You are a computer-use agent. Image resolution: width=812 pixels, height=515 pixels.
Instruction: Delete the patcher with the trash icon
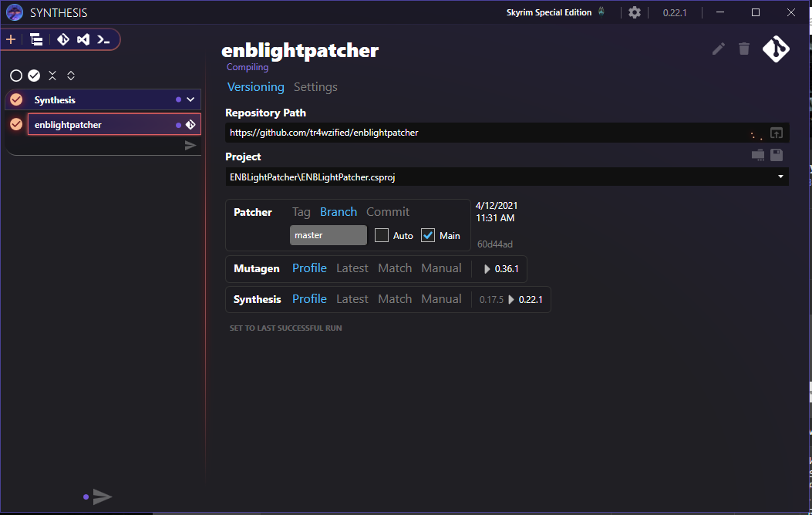click(744, 49)
